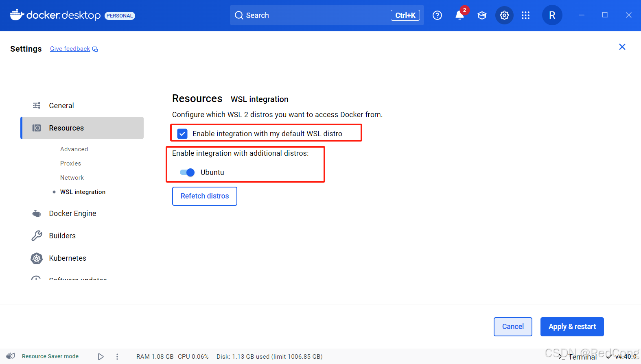Click the Cancel button
This screenshot has height=364, width=641.
pyautogui.click(x=513, y=327)
